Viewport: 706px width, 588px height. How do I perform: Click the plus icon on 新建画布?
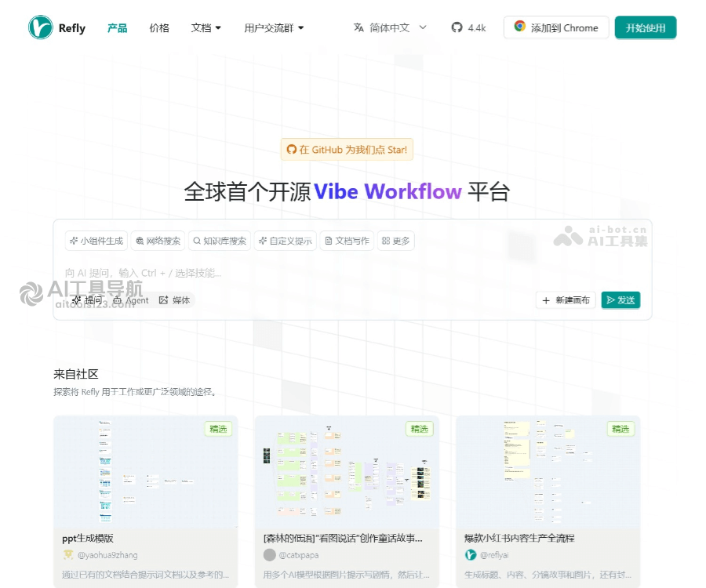(546, 300)
